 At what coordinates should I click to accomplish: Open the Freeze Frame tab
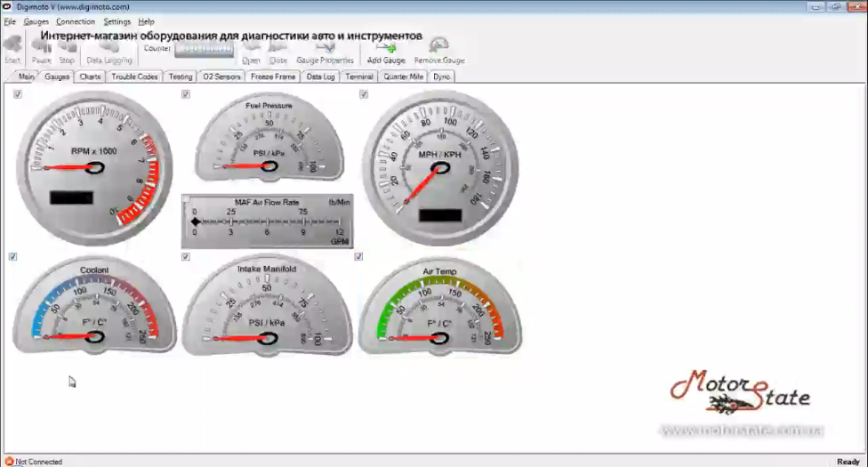pyautogui.click(x=273, y=76)
